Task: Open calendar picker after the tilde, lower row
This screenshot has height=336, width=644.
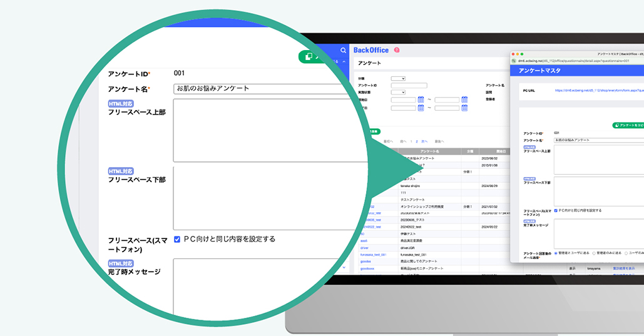Action: (464, 108)
